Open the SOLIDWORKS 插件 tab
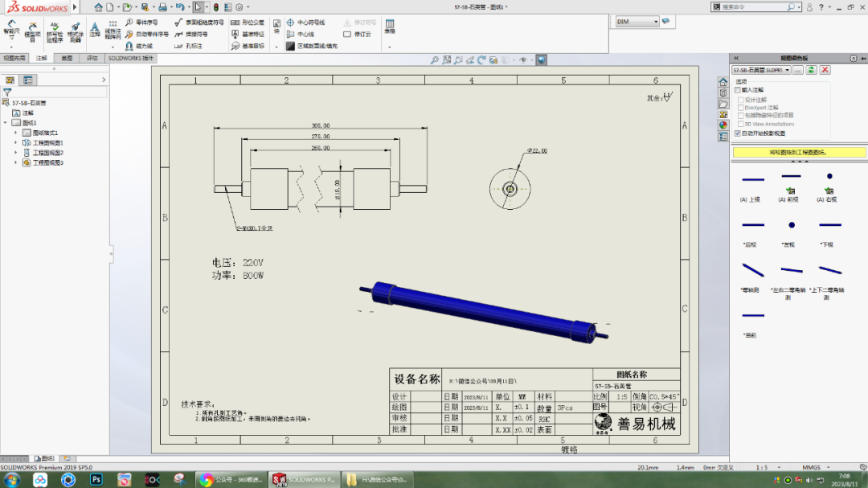 pos(132,57)
